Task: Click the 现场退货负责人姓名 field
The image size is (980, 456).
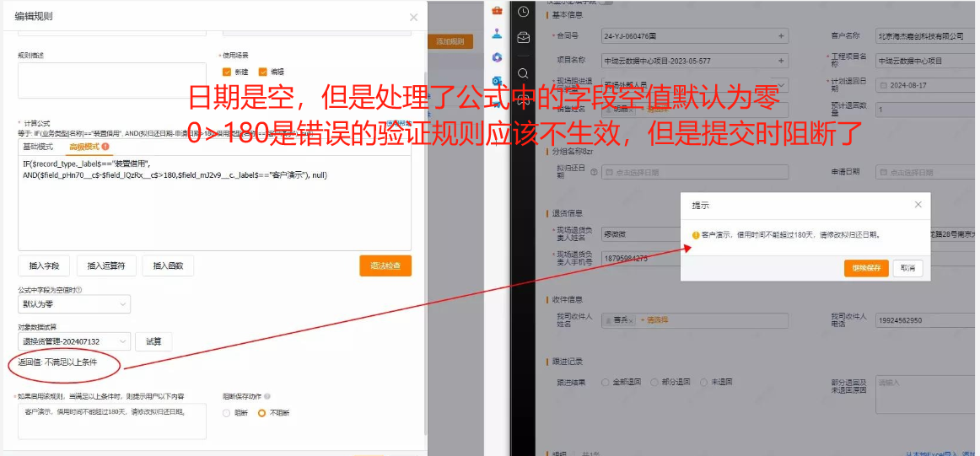Action: (641, 234)
